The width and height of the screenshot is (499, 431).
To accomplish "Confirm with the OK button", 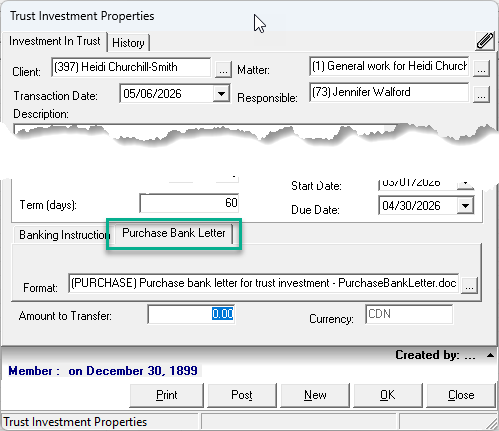I will coord(388,395).
